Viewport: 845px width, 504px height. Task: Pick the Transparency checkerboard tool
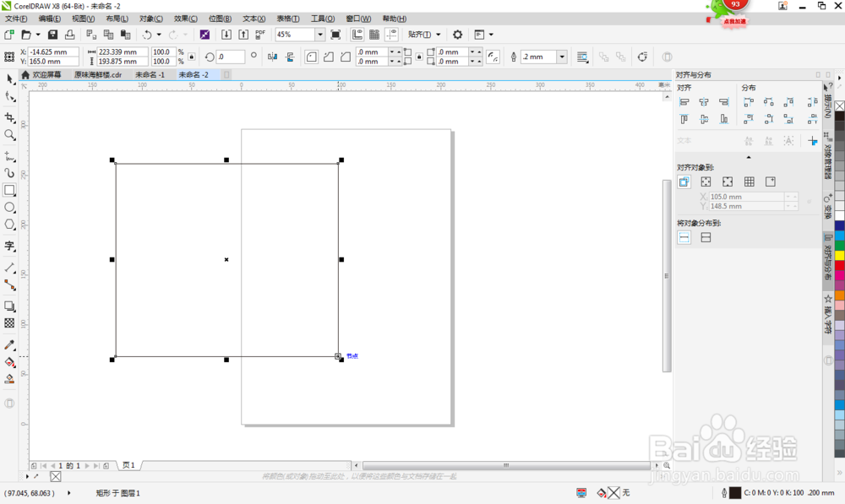click(9, 323)
